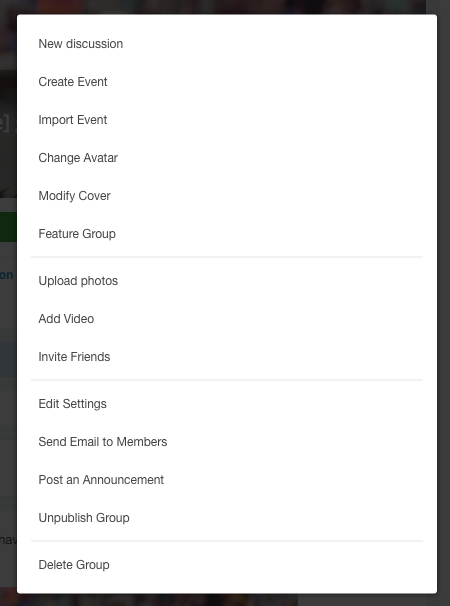Viewport: 450px width, 606px height.
Task: Select Add Video menu item
Action: click(227, 319)
